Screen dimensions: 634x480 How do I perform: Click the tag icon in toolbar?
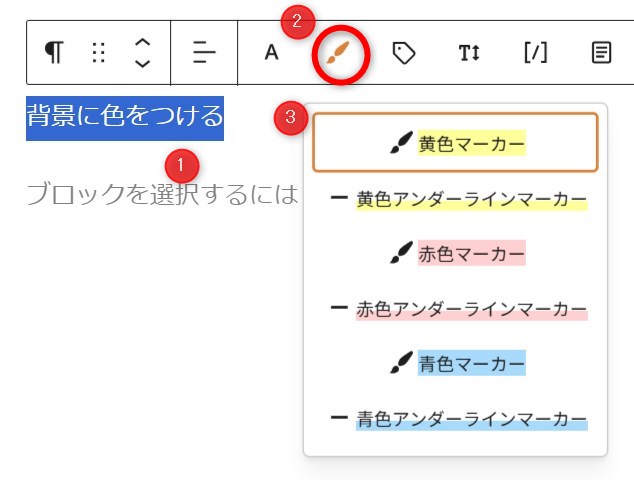coord(404,53)
